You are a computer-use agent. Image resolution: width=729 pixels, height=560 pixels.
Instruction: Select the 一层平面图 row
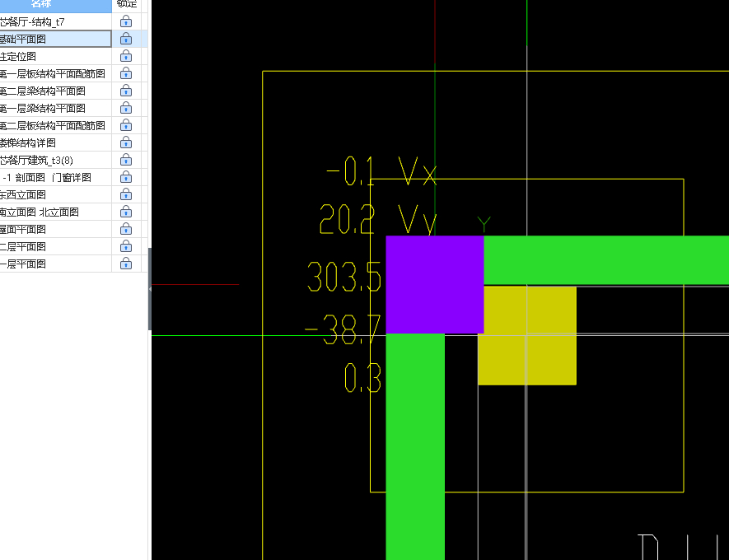pos(55,264)
